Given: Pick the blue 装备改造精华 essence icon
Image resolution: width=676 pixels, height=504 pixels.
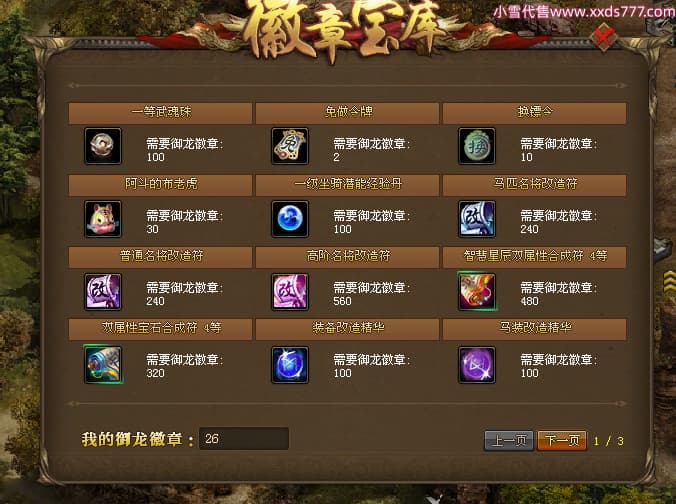Looking at the screenshot, I should [290, 365].
